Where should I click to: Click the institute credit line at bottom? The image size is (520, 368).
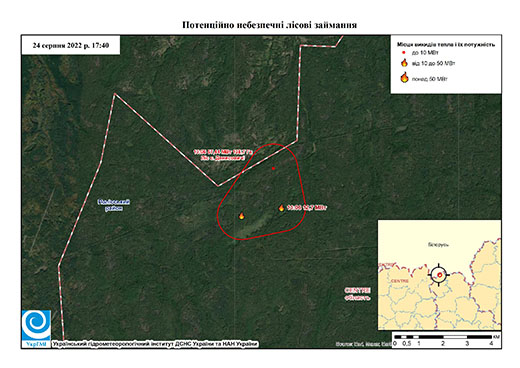pos(155,344)
